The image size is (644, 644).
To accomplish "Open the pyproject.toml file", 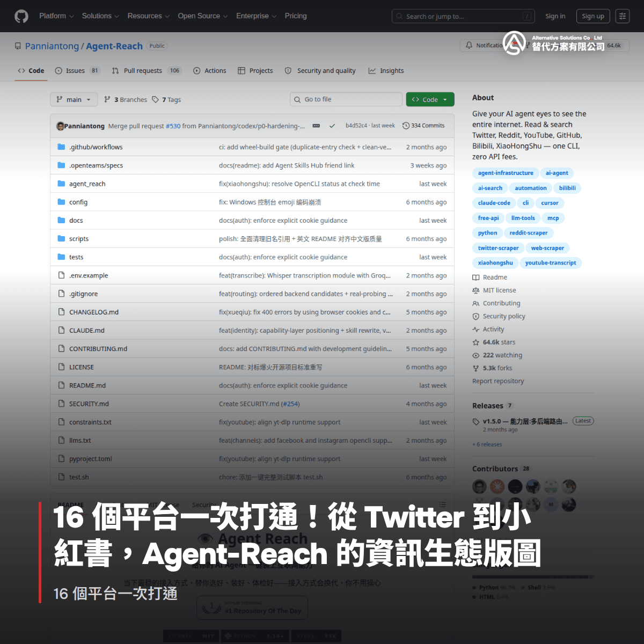I will [91, 459].
